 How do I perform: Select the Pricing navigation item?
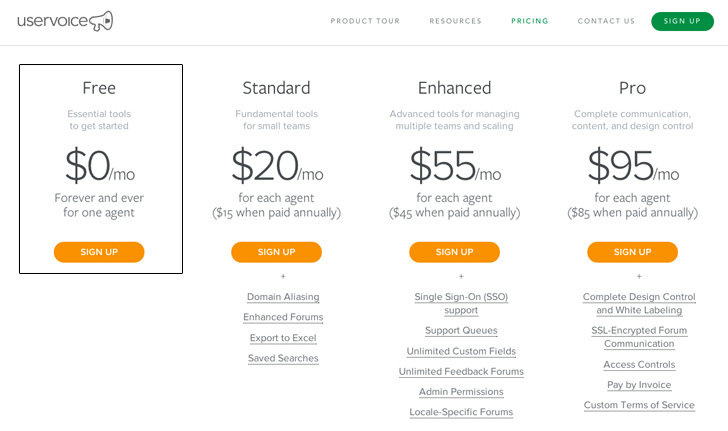[x=530, y=21]
